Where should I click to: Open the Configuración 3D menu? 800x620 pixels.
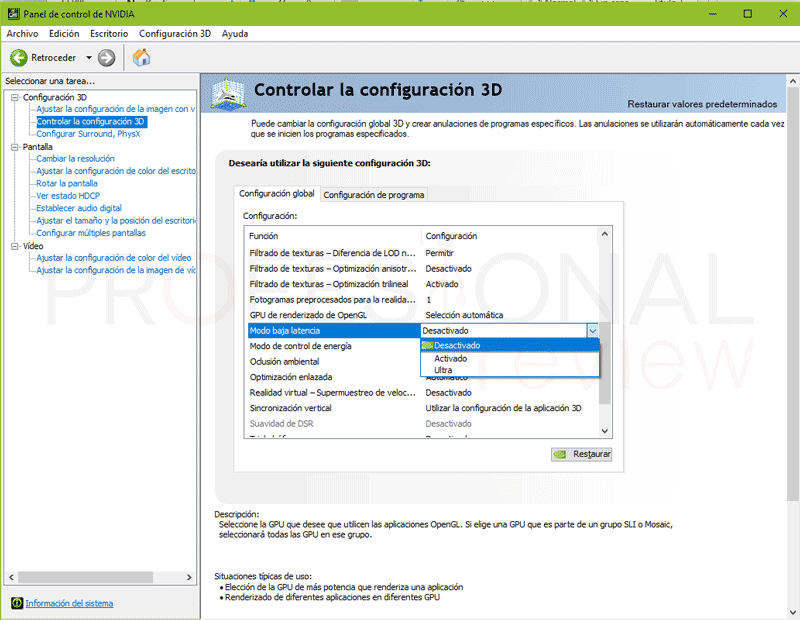click(x=175, y=34)
